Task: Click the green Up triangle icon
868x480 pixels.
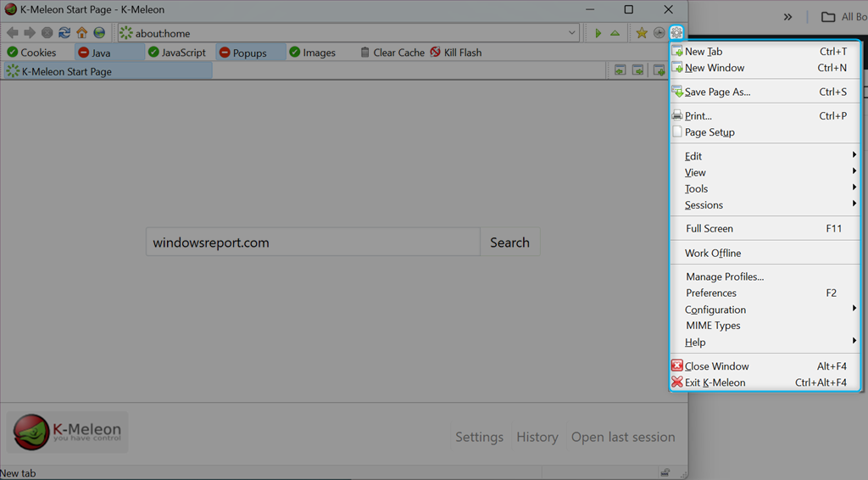Action: tap(615, 33)
